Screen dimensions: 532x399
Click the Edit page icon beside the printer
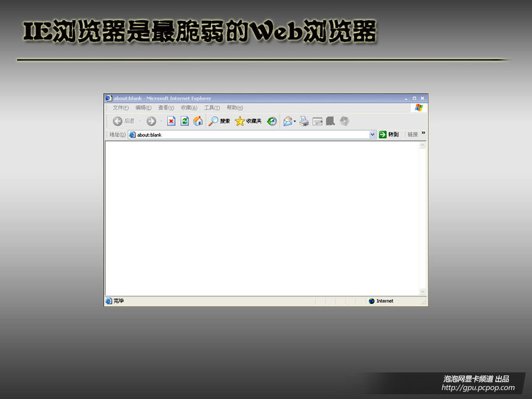click(x=318, y=121)
